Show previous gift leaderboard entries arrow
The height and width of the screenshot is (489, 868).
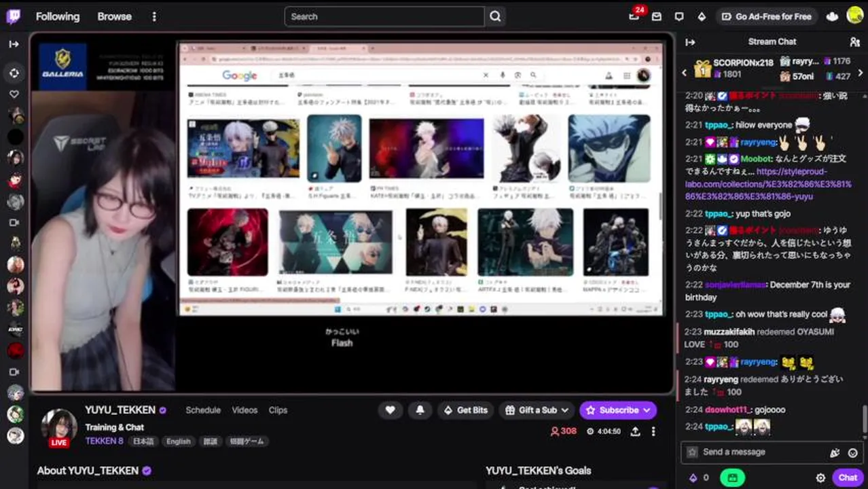coord(684,73)
